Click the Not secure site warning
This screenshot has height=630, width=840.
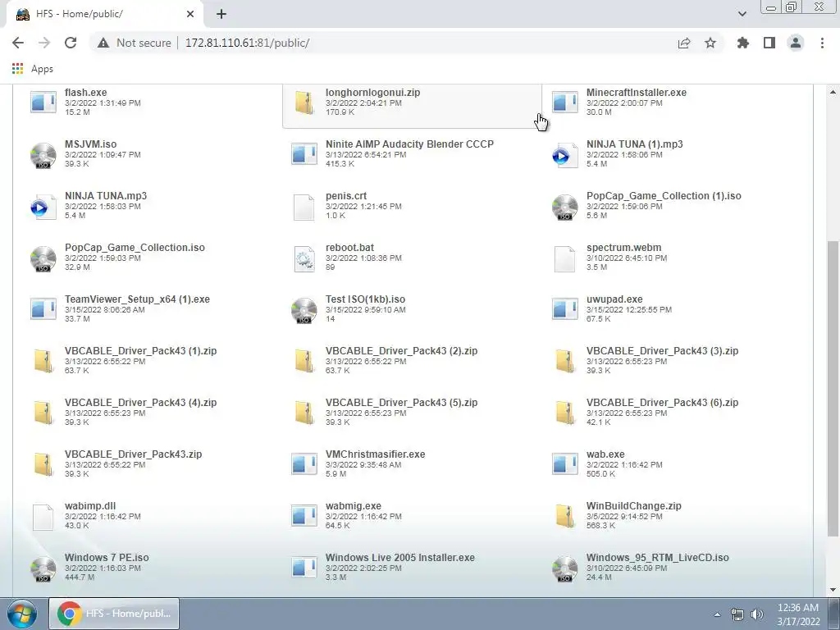pyautogui.click(x=134, y=43)
